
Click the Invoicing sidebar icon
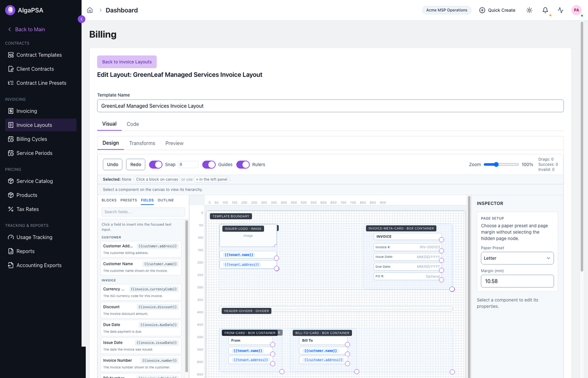tap(11, 111)
